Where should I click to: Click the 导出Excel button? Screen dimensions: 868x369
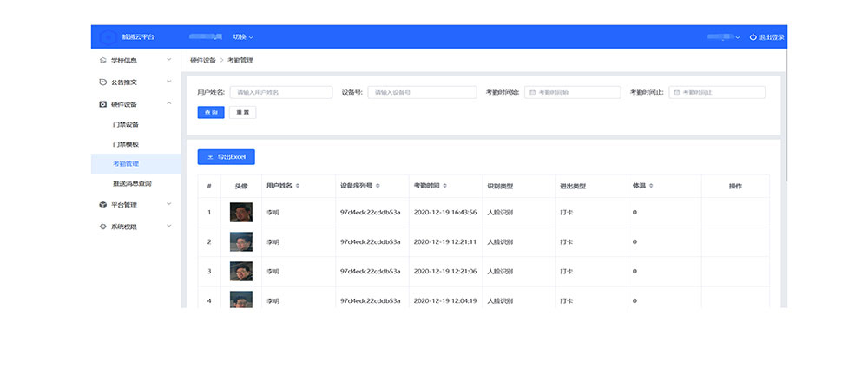point(226,157)
